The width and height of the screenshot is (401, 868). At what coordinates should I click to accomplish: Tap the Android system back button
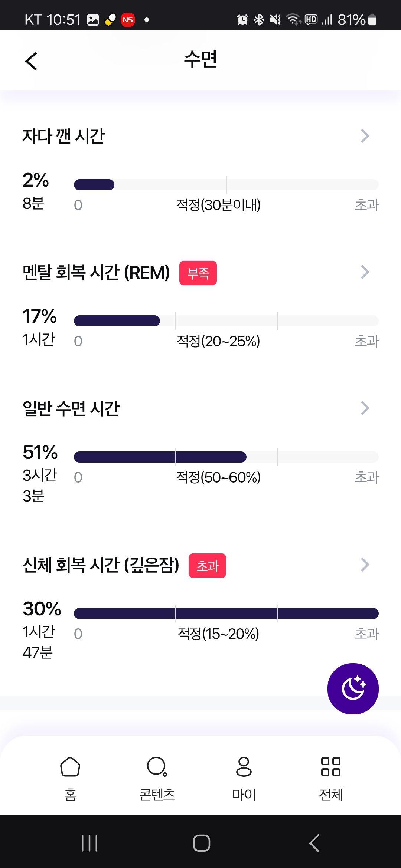[314, 843]
